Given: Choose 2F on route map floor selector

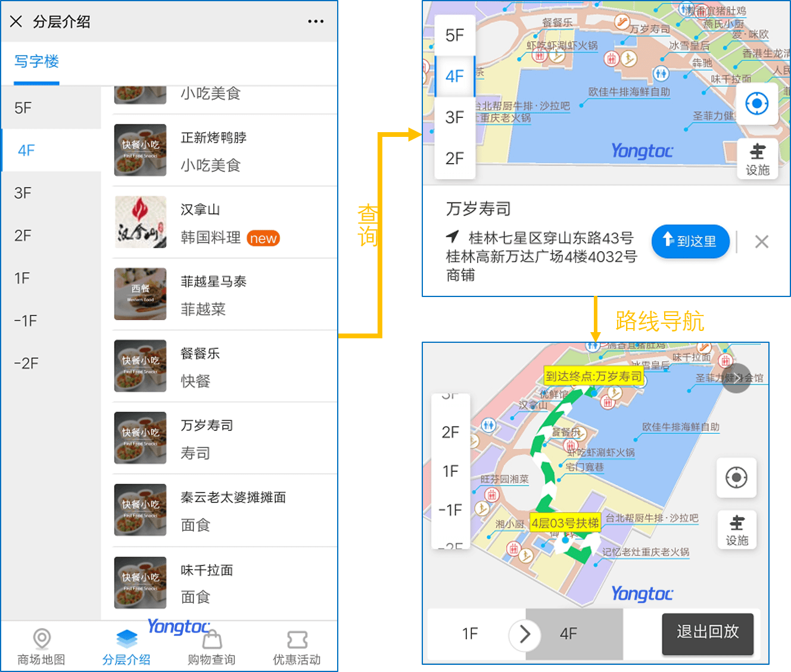Looking at the screenshot, I should tap(450, 432).
